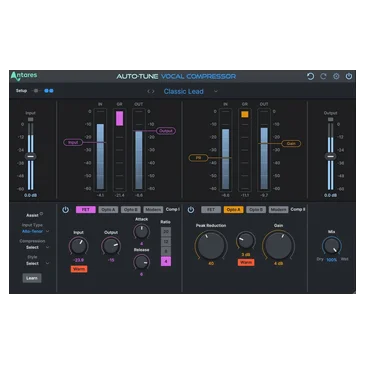365x365 pixels.
Task: Select Opto B mode for Comp I
Action: 131,210
